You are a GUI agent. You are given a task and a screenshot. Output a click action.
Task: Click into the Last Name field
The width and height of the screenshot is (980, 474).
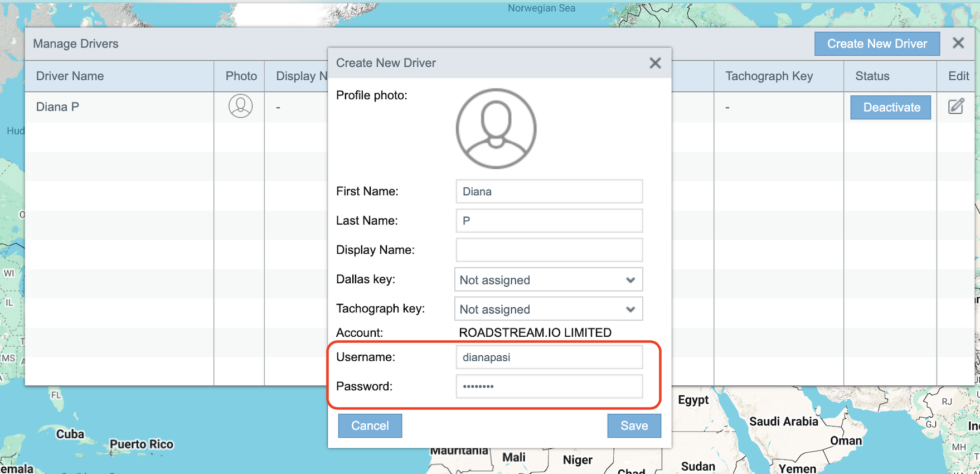[549, 221]
